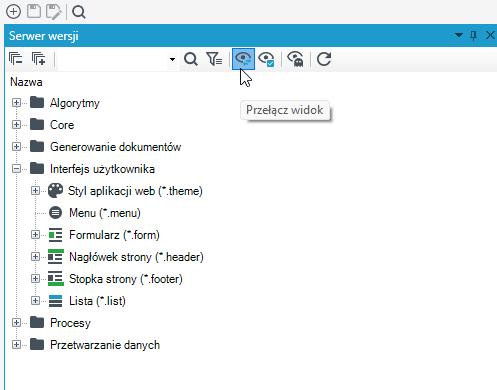This screenshot has width=497, height=390.
Task: Click the Core folder icon
Action: (x=37, y=125)
